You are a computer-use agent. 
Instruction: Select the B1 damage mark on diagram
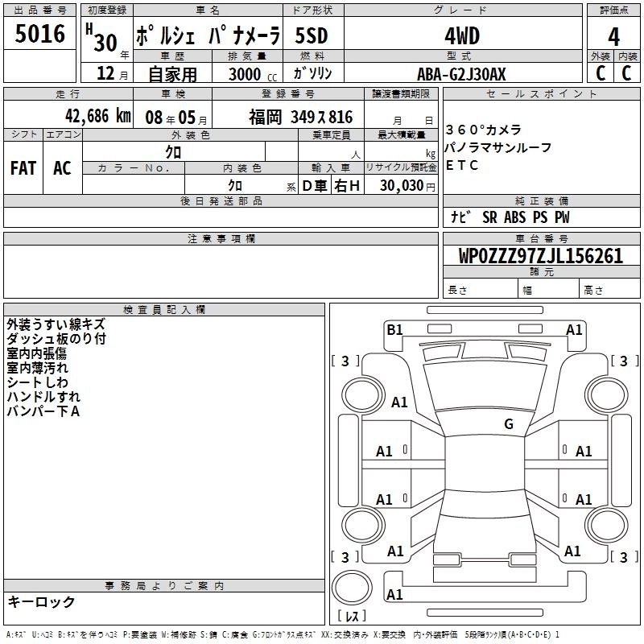(x=394, y=330)
